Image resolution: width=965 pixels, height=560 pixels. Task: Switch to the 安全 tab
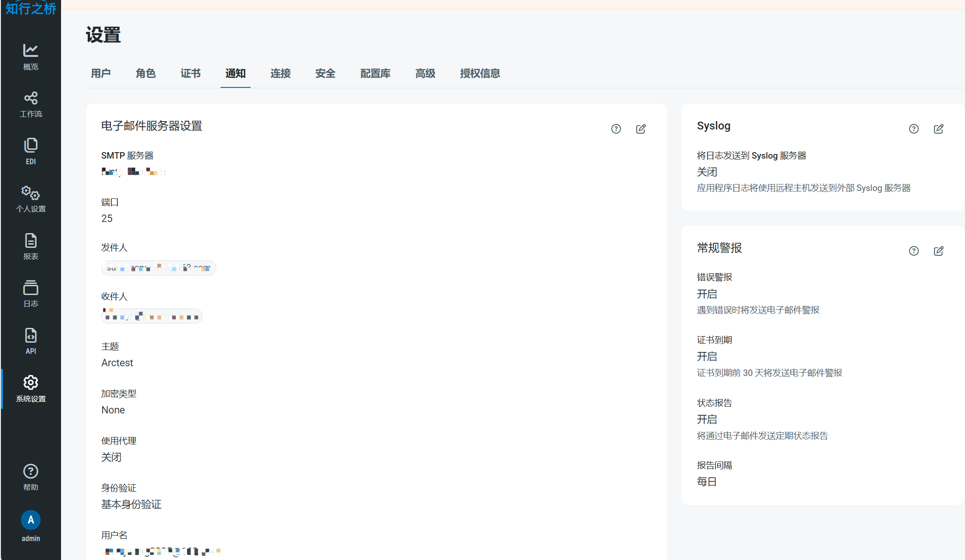[x=325, y=74]
